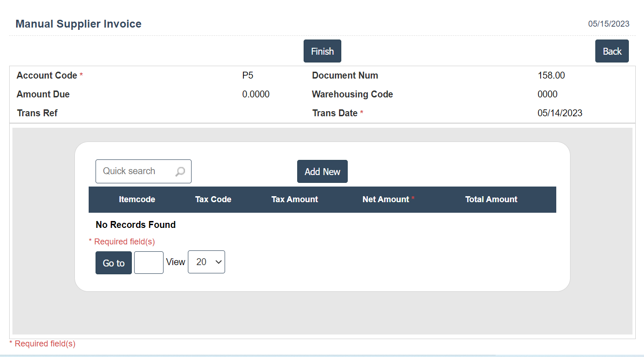The width and height of the screenshot is (644, 357).
Task: Click the Tax Amount column header
Action: tap(294, 199)
